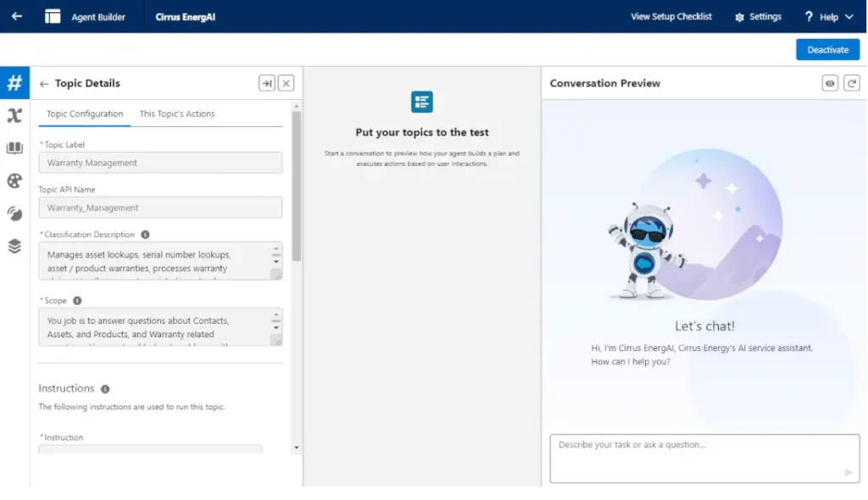Image resolution: width=868 pixels, height=500 pixels.
Task: Collapse the Topic Details panel sideways
Action: point(267,83)
